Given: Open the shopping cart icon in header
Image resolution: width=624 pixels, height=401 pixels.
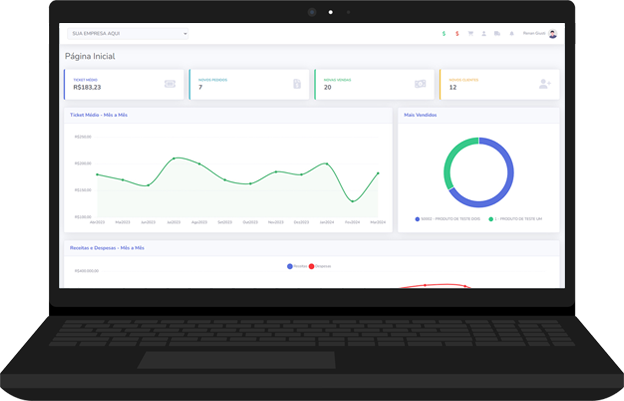Looking at the screenshot, I should click(x=470, y=33).
